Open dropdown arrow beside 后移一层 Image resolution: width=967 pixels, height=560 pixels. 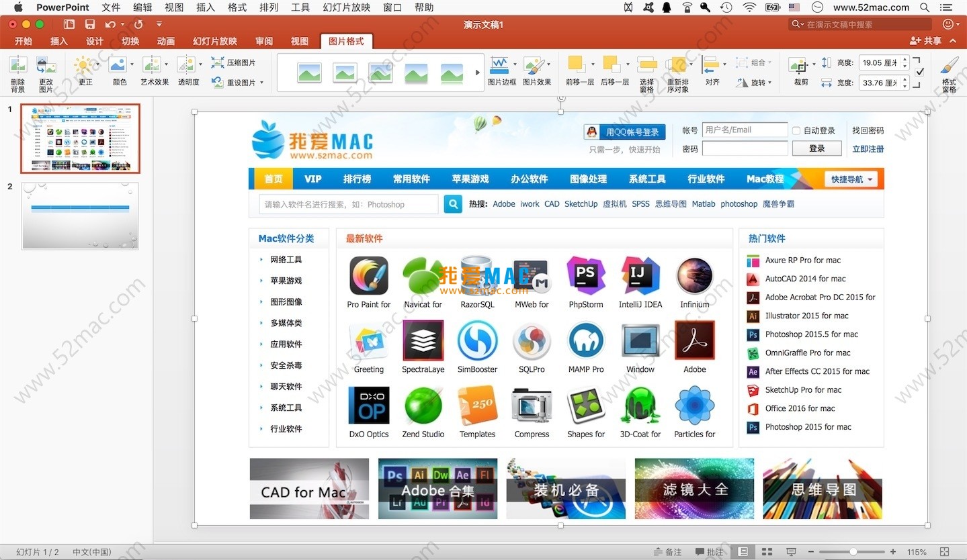[628, 64]
